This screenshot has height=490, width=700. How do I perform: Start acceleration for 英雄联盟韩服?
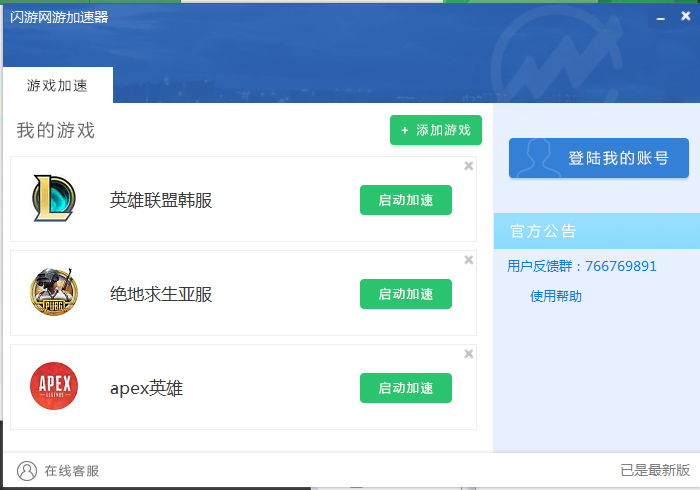pyautogui.click(x=405, y=200)
